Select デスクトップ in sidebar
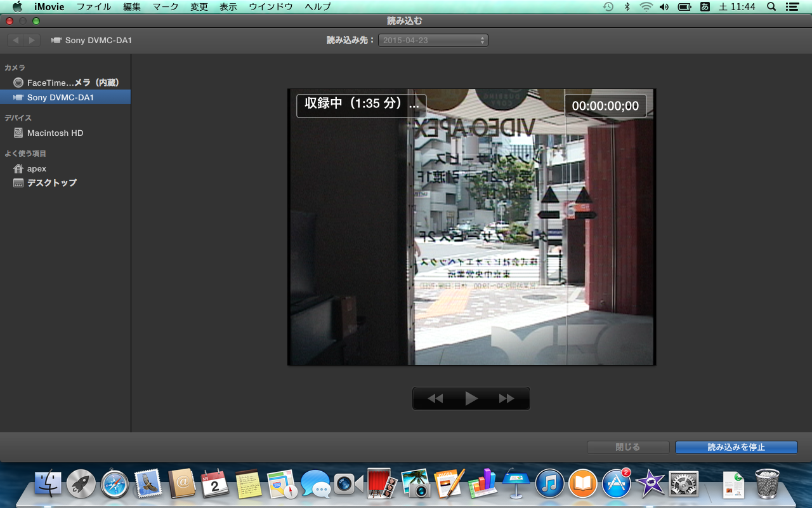This screenshot has height=508, width=812. click(x=65, y=183)
